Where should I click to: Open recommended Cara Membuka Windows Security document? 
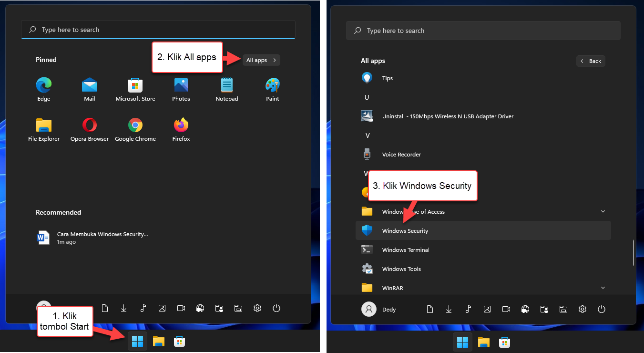click(x=93, y=238)
